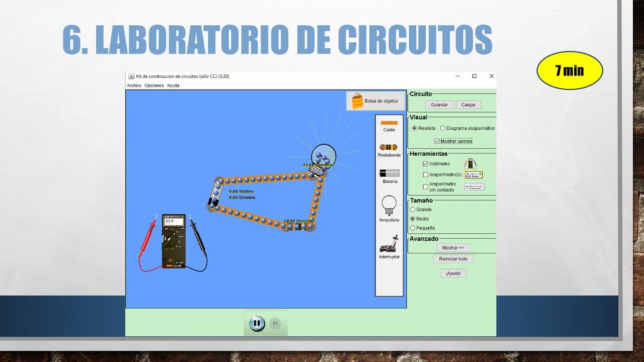
Task: Choose the Ampolleta light bulb icon
Action: tap(389, 206)
